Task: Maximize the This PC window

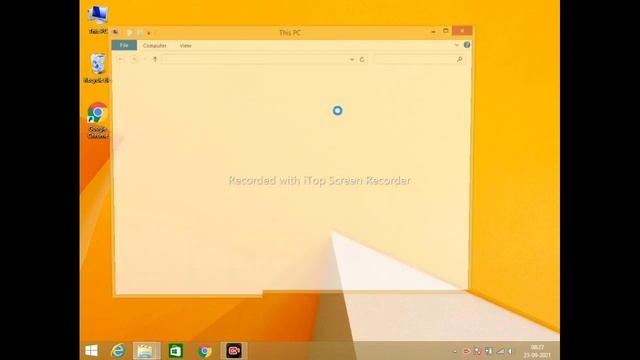Action: [x=446, y=31]
